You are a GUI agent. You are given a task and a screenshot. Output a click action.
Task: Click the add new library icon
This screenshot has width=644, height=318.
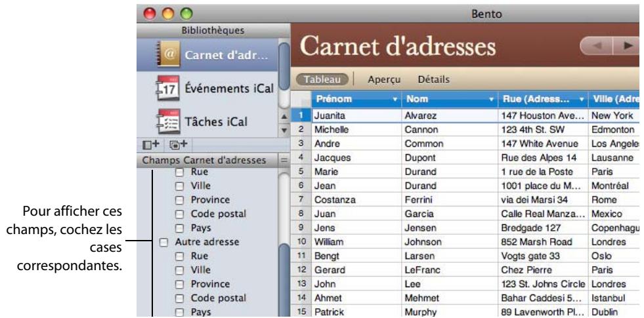tap(151, 144)
